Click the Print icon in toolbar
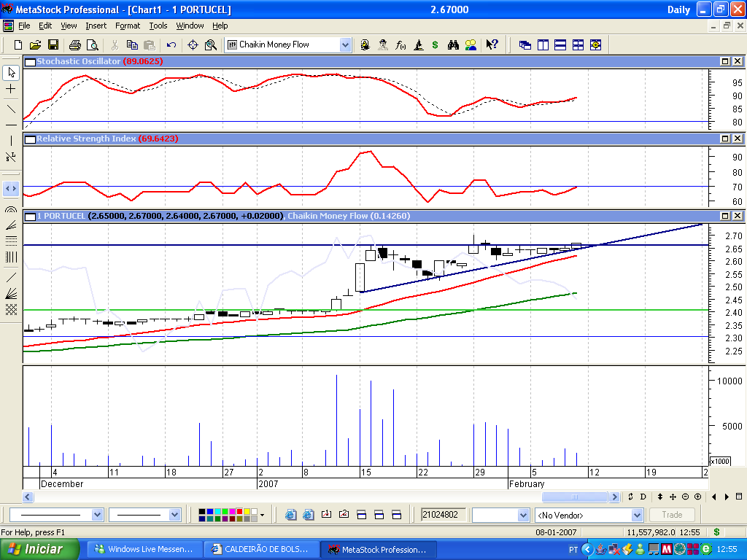Viewport: 747px width, 560px height. click(74, 45)
